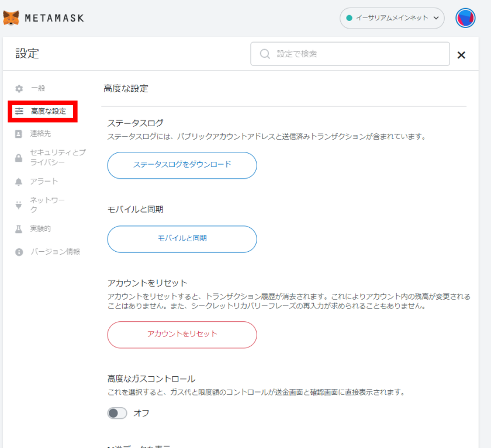Open the 連絡先 settings tab
The image size is (491, 448).
40,134
